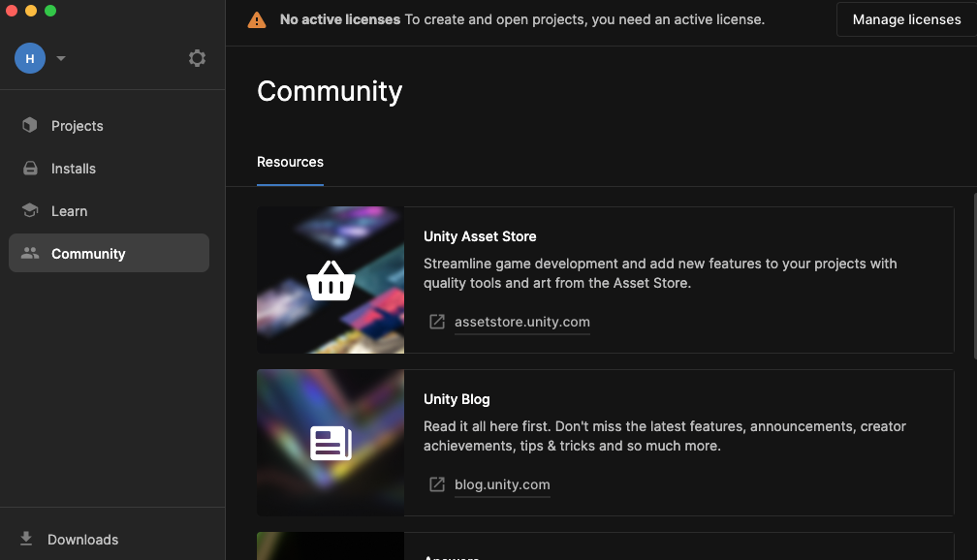Open the Installs section label
977x560 pixels.
pyautogui.click(x=74, y=169)
